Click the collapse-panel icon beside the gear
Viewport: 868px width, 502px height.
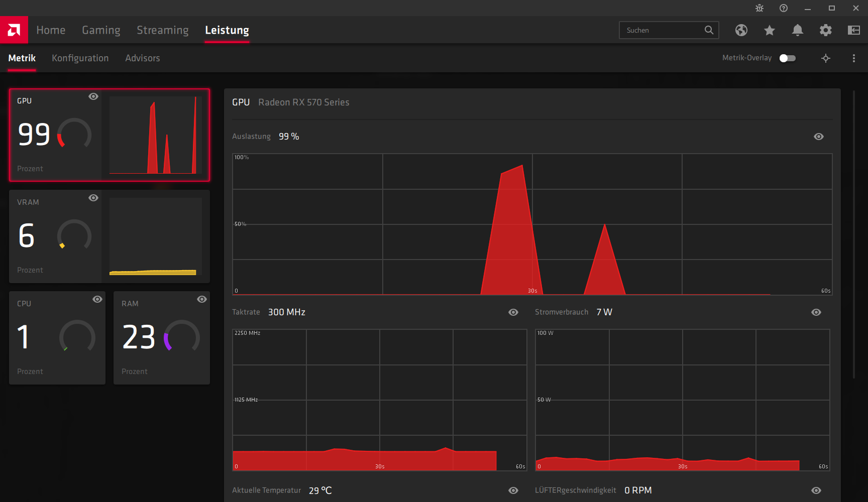click(854, 30)
